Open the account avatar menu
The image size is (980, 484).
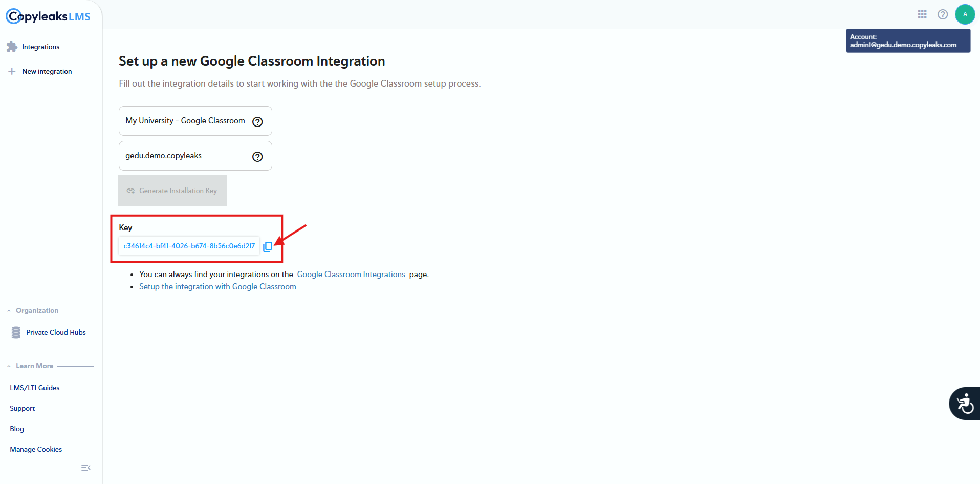(965, 14)
